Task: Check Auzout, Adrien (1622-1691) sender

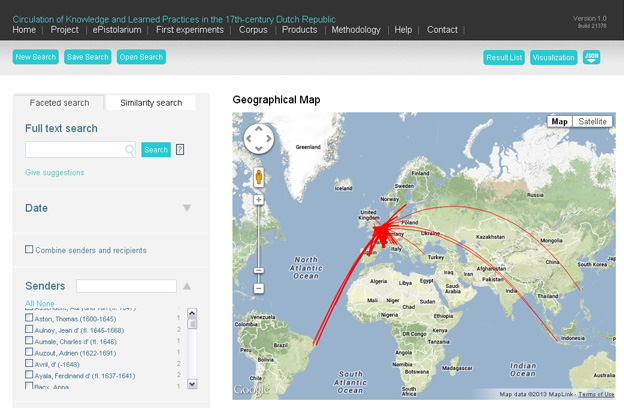Action: (29, 352)
